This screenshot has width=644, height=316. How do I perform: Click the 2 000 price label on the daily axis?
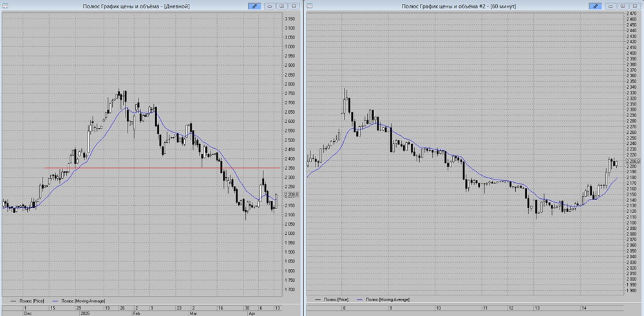(x=290, y=234)
